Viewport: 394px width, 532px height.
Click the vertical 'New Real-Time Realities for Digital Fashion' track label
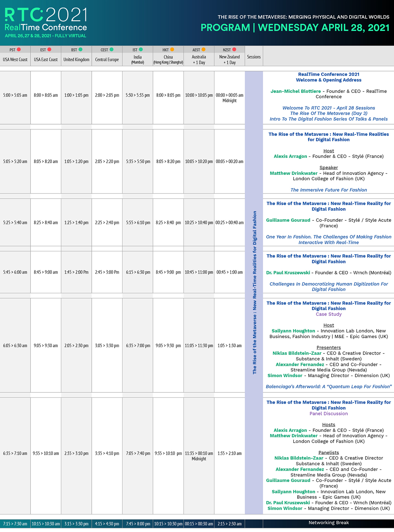[255, 292]
